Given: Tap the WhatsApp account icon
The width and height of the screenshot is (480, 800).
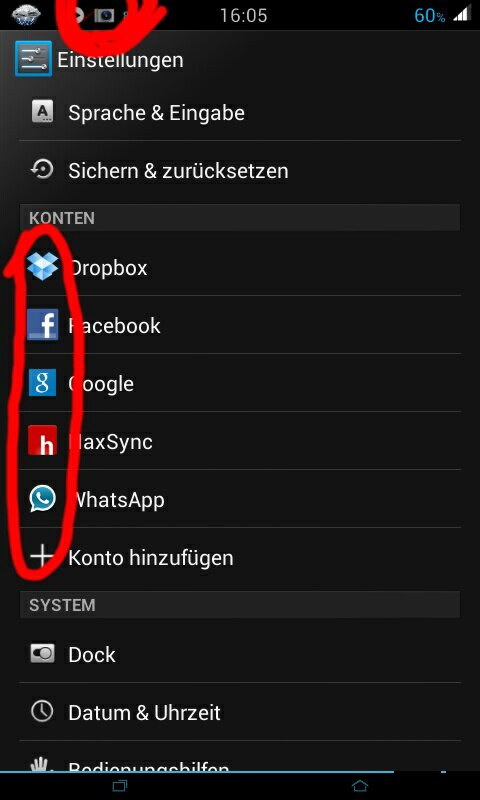Looking at the screenshot, I should (x=42, y=498).
